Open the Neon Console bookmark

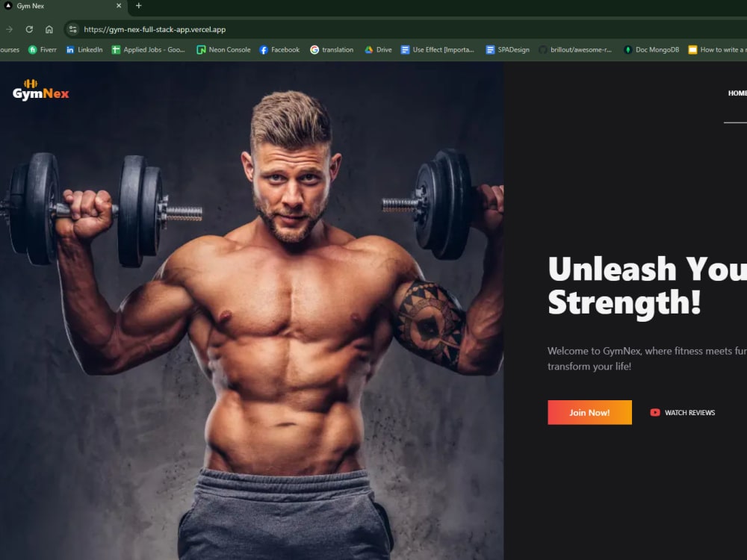pyautogui.click(x=223, y=49)
